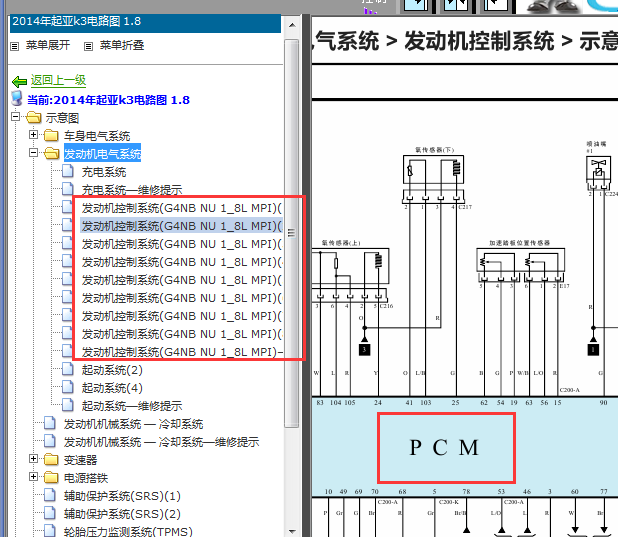Click the PCM block in the diagram

[x=446, y=448]
